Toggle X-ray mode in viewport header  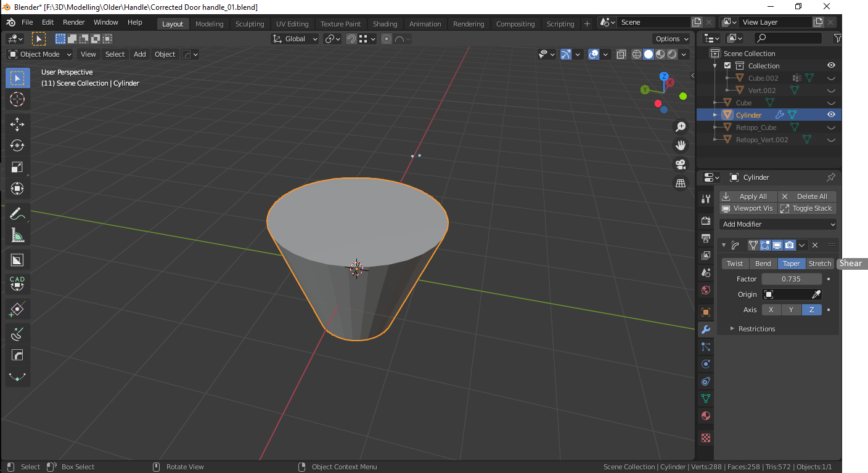(x=621, y=54)
